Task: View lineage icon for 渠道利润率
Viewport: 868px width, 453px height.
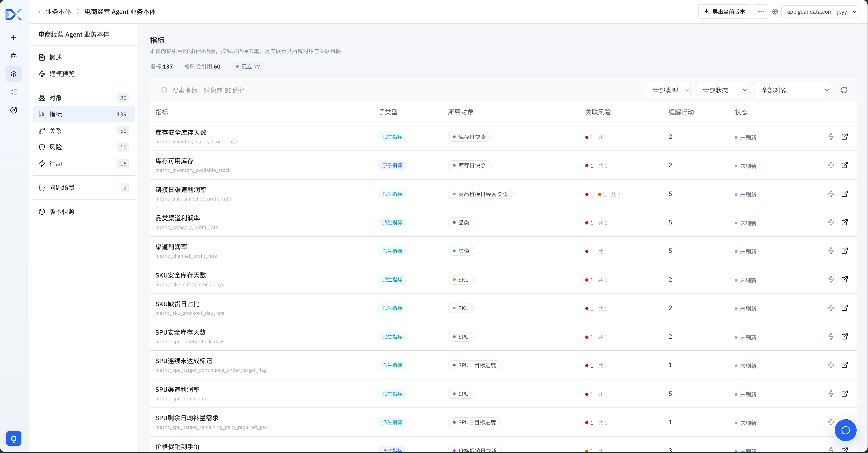Action: [x=831, y=251]
